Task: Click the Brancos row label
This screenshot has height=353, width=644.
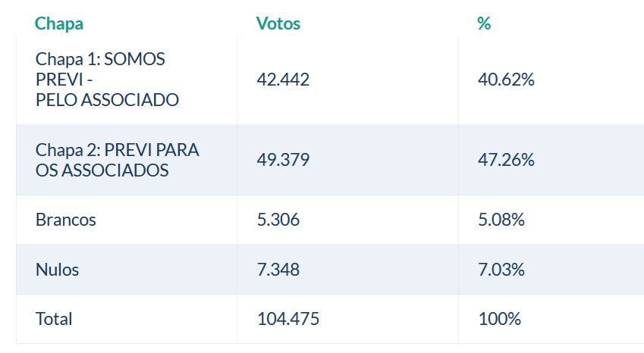Action: [66, 220]
